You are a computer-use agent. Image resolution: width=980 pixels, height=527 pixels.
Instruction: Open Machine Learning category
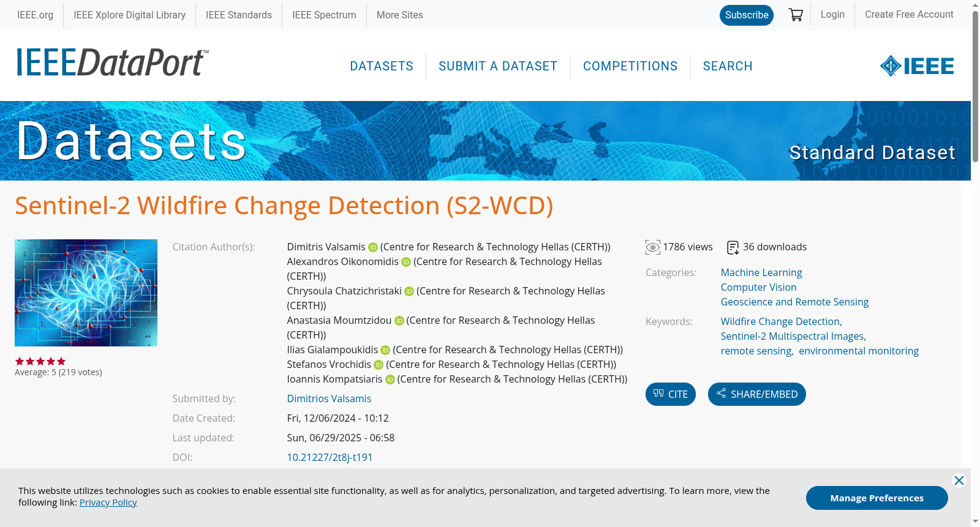coord(761,272)
